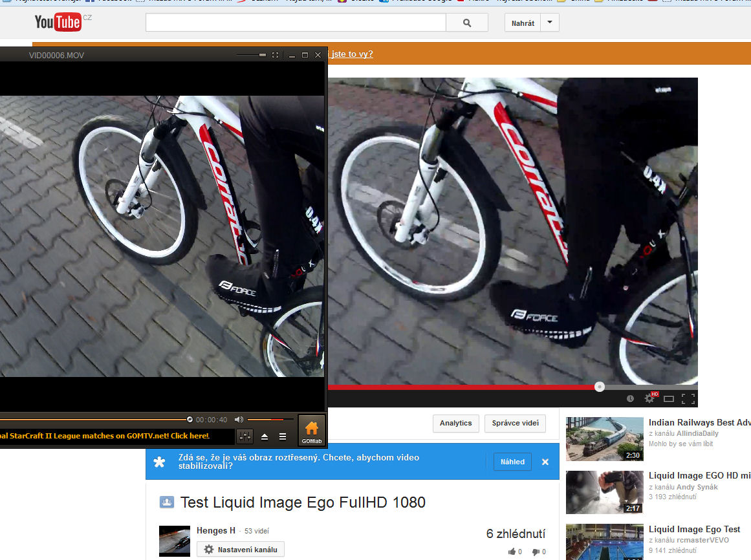Screen dimensions: 751x560
Task: Click the GOM Player seek bar handle
Action: [x=190, y=419]
